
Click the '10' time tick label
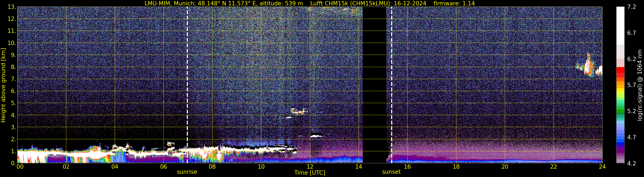tap(261, 167)
